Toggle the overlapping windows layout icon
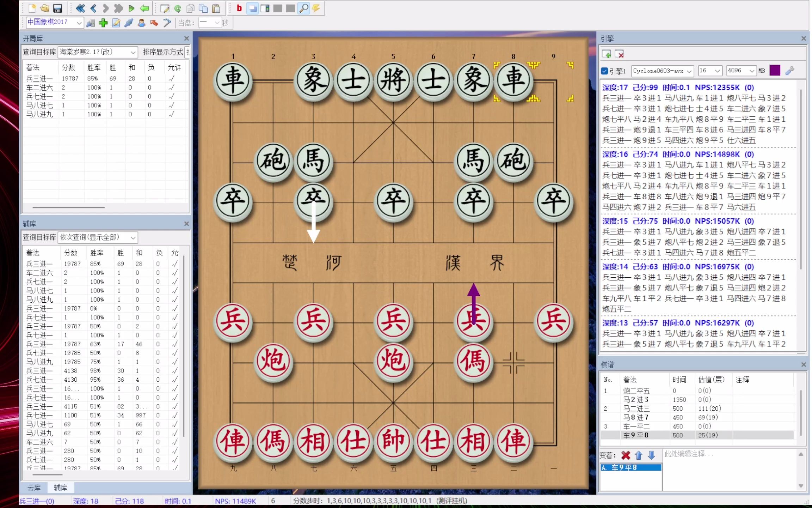Image resolution: width=812 pixels, height=508 pixels. click(252, 8)
